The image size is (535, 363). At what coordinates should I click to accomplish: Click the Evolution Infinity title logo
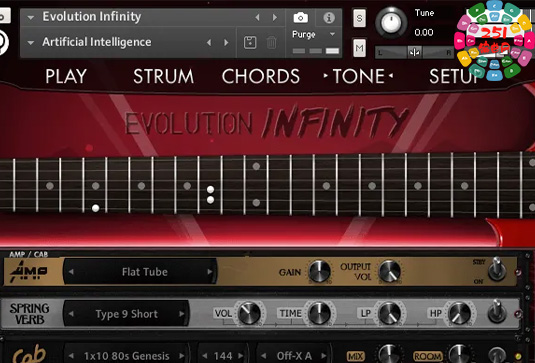pos(267,123)
